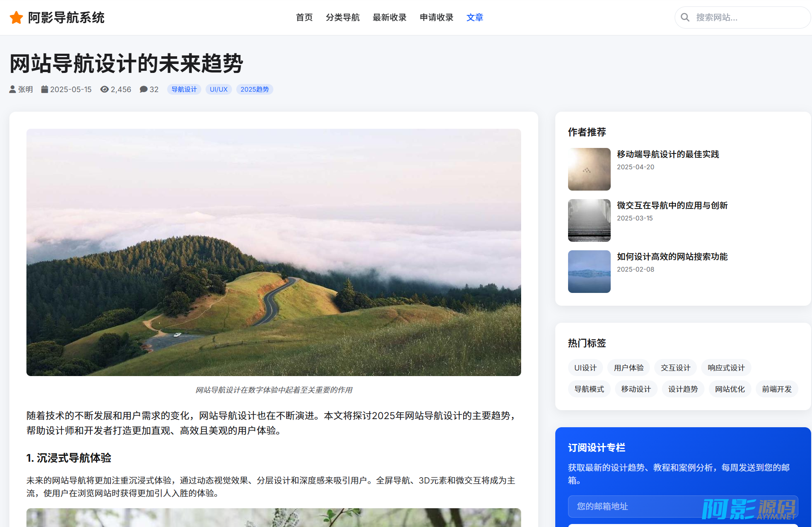Click the date 2025-02-08
This screenshot has height=527, width=812.
click(635, 269)
